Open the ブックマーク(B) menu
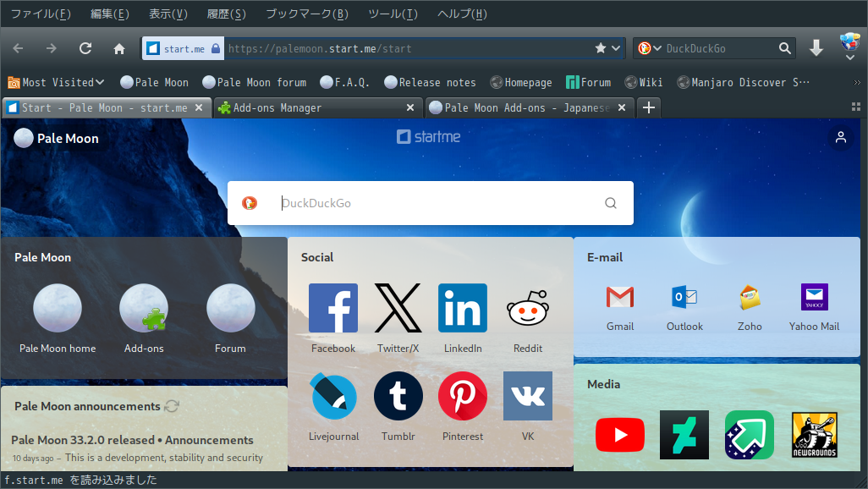Image resolution: width=868 pixels, height=489 pixels. (x=307, y=14)
